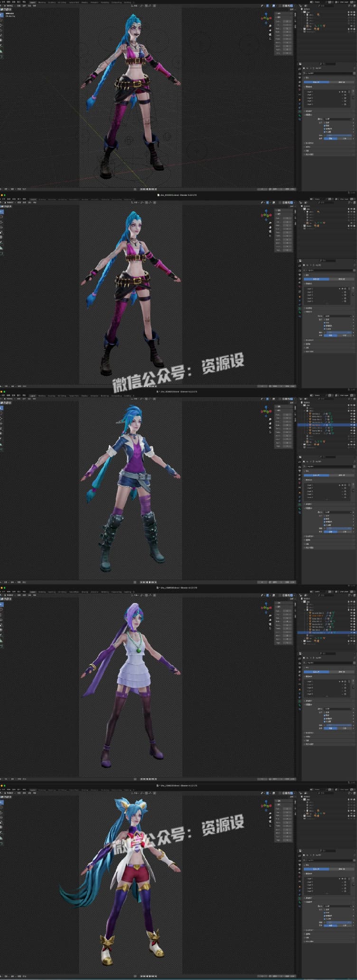Click the armature name field in denim-shorts Jinx window properties
The image size is (357, 980).
point(328,467)
